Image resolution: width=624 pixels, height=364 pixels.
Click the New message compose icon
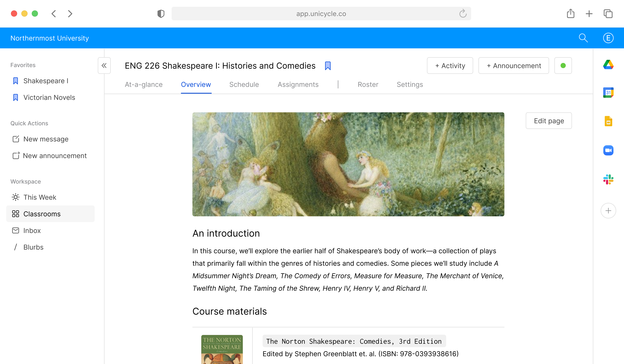[x=16, y=139]
